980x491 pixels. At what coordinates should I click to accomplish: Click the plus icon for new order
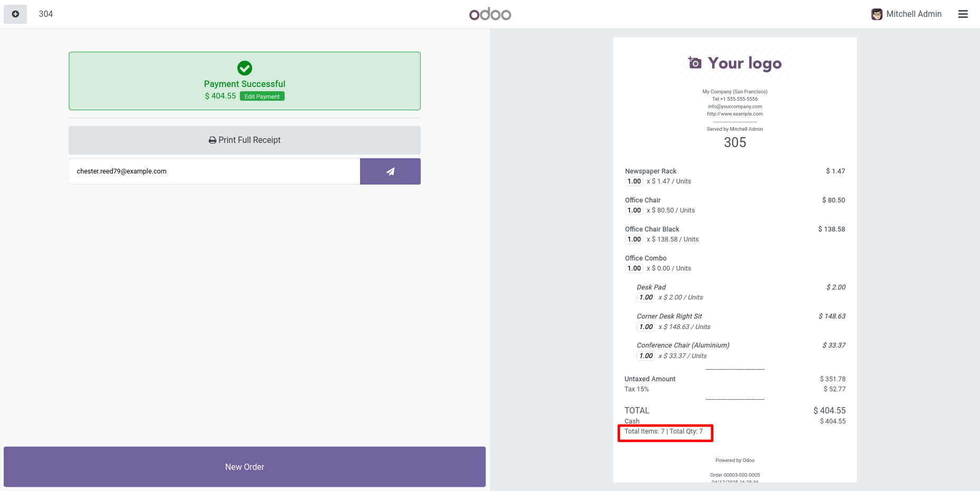[15, 14]
